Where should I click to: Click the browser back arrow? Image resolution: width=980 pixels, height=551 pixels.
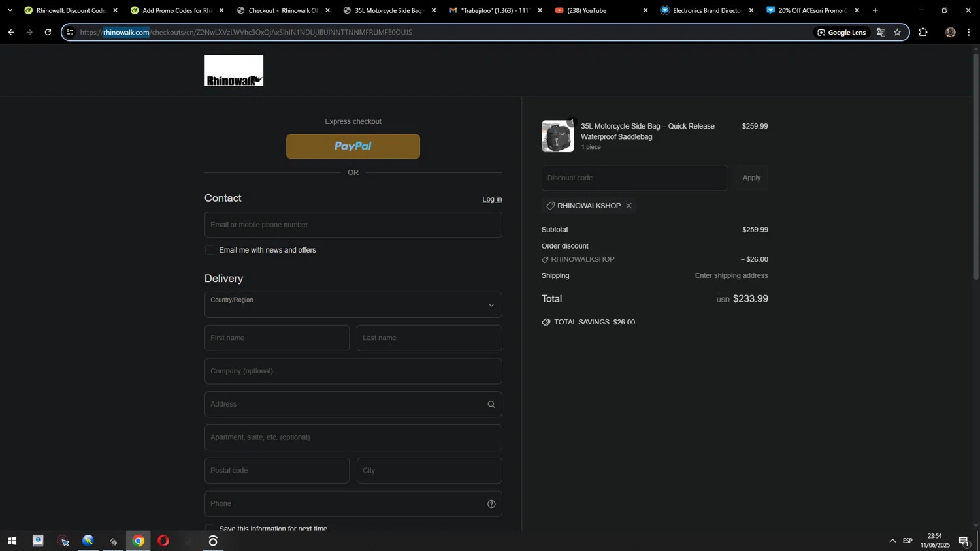11,32
